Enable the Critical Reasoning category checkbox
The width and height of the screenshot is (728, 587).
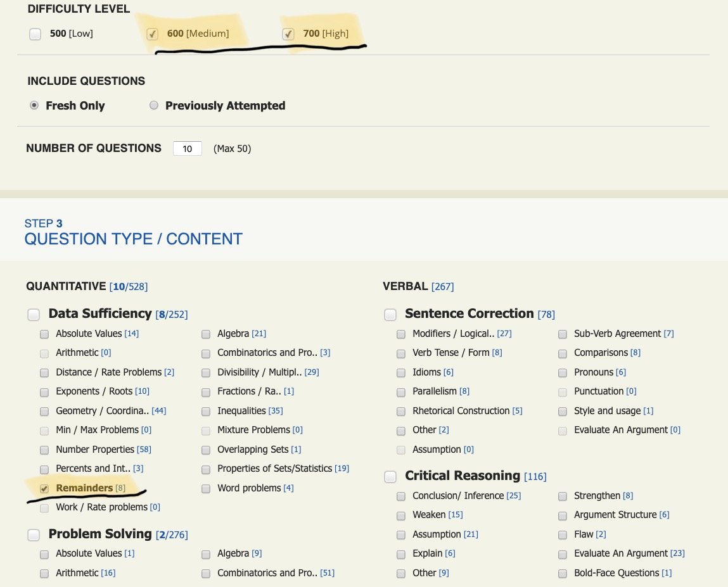point(391,476)
